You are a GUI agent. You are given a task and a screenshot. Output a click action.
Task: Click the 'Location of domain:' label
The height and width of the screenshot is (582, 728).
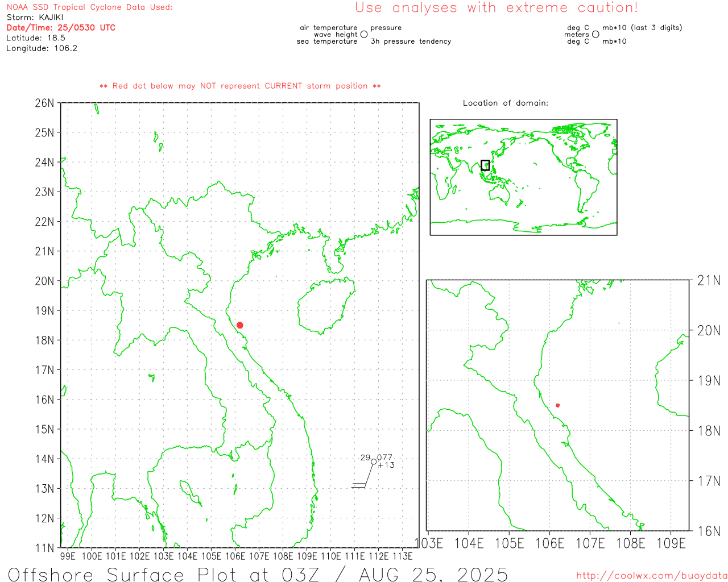[x=506, y=103]
